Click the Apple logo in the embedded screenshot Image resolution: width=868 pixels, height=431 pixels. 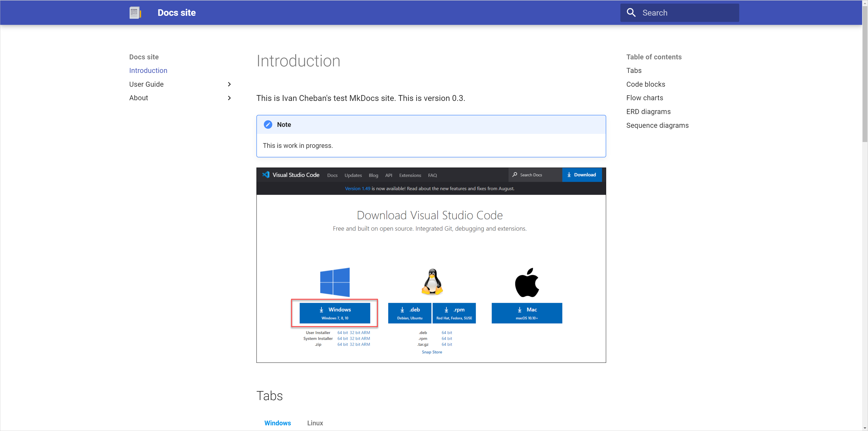pyautogui.click(x=527, y=282)
